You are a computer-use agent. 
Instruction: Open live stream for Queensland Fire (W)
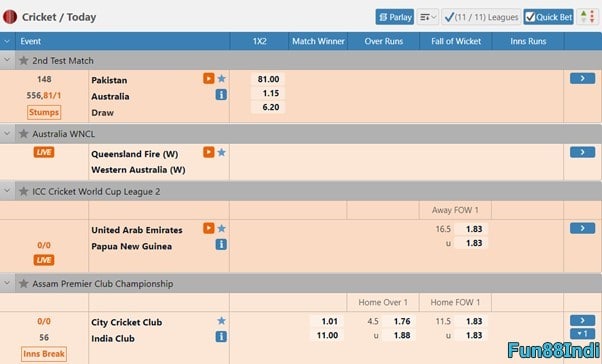(x=208, y=152)
